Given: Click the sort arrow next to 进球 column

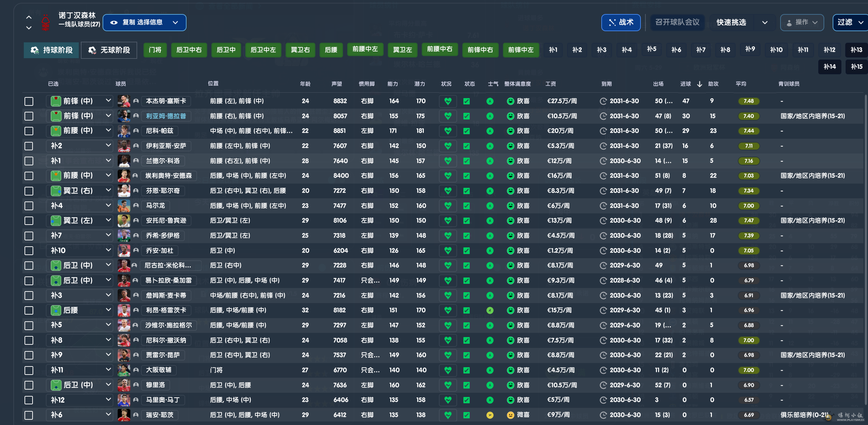Looking at the screenshot, I should coord(699,84).
